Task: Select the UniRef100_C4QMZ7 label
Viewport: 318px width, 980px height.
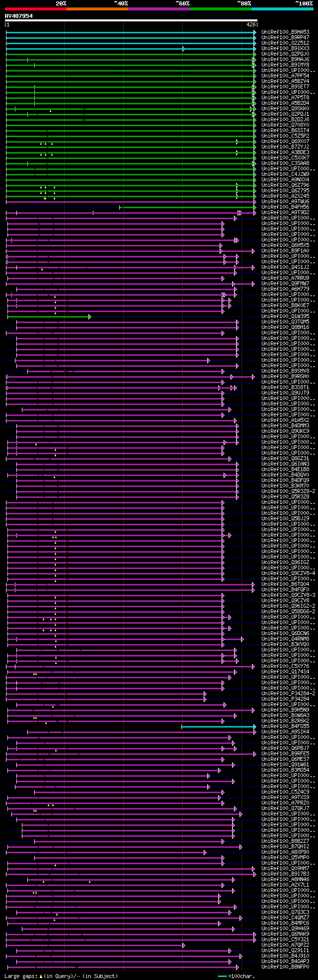Action: [x=285, y=918]
